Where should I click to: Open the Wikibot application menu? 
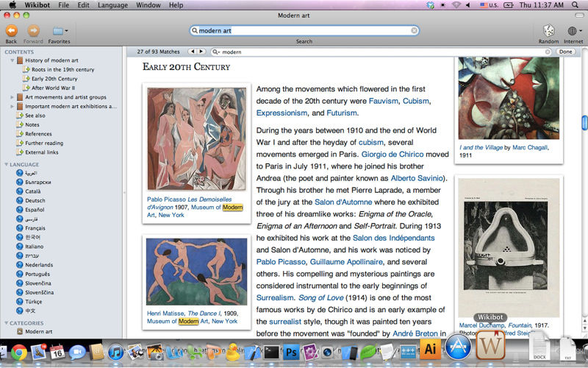[x=37, y=5]
